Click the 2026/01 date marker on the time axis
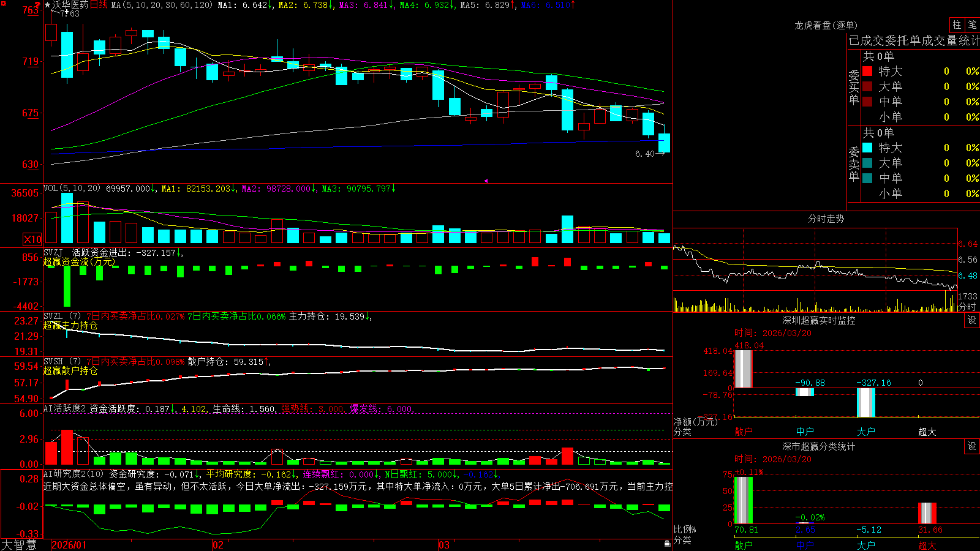Image resolution: width=980 pixels, height=551 pixels. tap(69, 545)
